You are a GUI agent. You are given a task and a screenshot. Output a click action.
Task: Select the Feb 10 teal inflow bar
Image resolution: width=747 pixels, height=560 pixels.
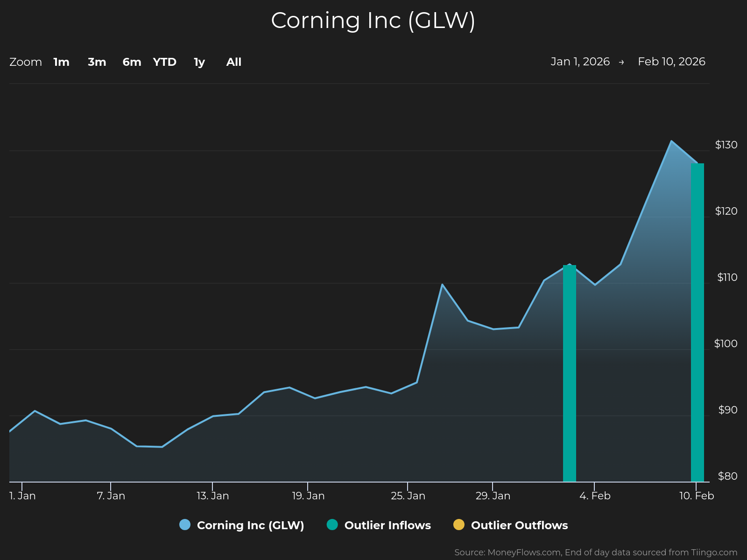[x=698, y=322]
